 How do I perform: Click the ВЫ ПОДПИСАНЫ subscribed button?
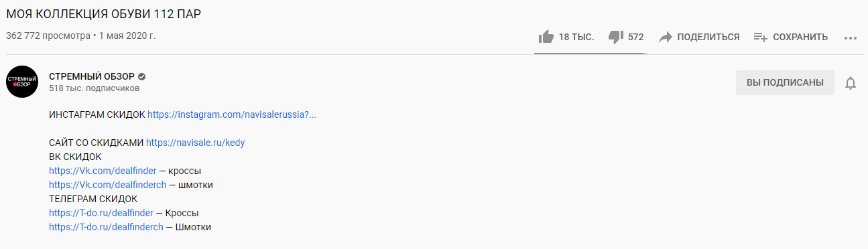coord(785,83)
